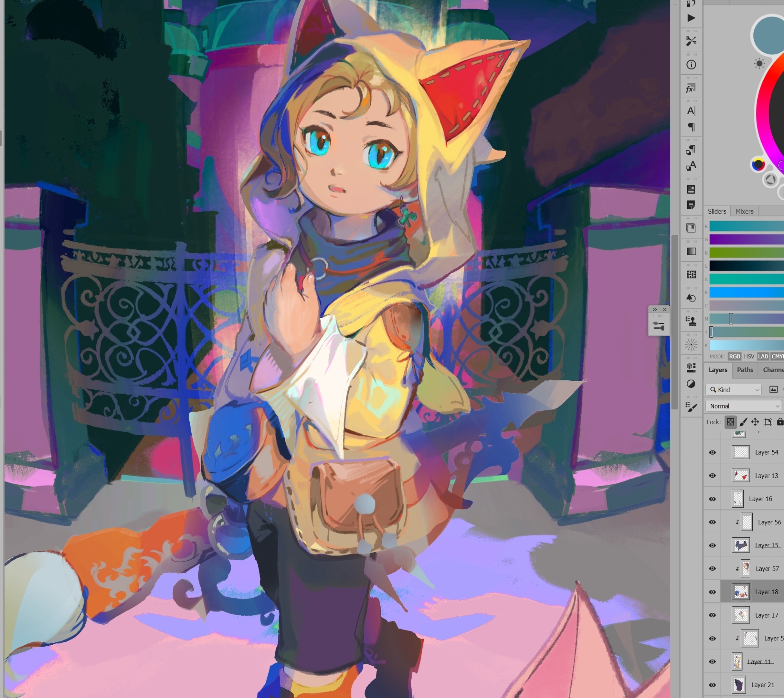Image resolution: width=784 pixels, height=698 pixels.
Task: Open the Kind filter dropdown
Action: pos(733,389)
